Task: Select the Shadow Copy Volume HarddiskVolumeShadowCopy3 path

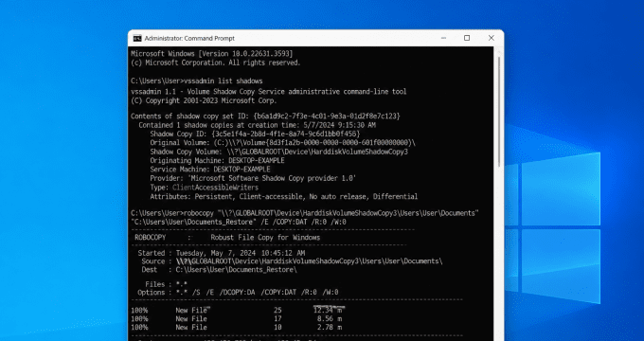Action: [317, 152]
